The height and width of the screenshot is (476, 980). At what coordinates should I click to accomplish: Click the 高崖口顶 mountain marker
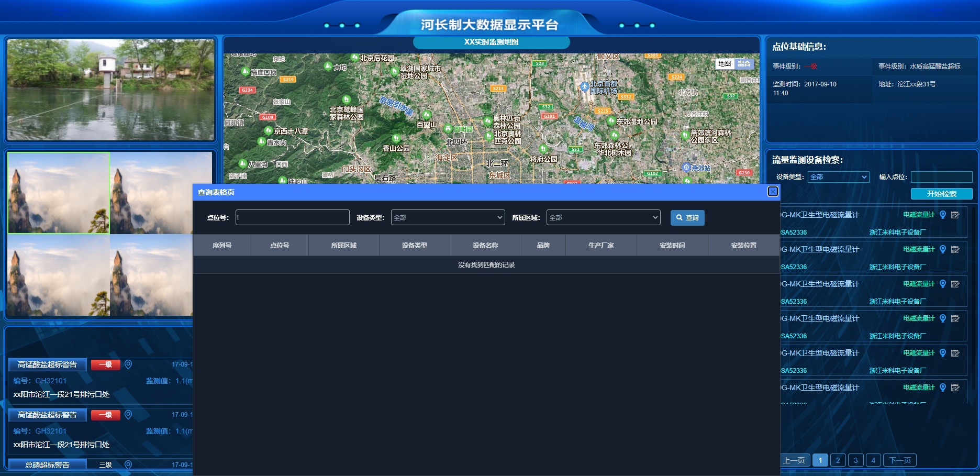click(245, 71)
